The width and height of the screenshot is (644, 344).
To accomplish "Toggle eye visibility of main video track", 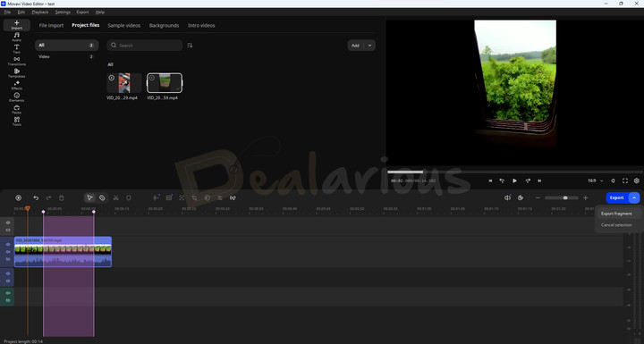I will click(x=8, y=244).
